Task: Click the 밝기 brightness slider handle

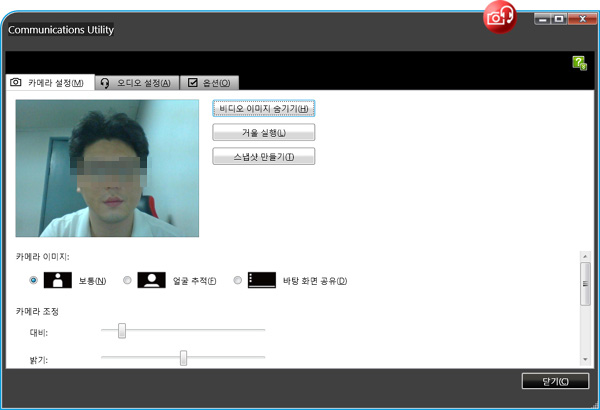Action: point(184,358)
